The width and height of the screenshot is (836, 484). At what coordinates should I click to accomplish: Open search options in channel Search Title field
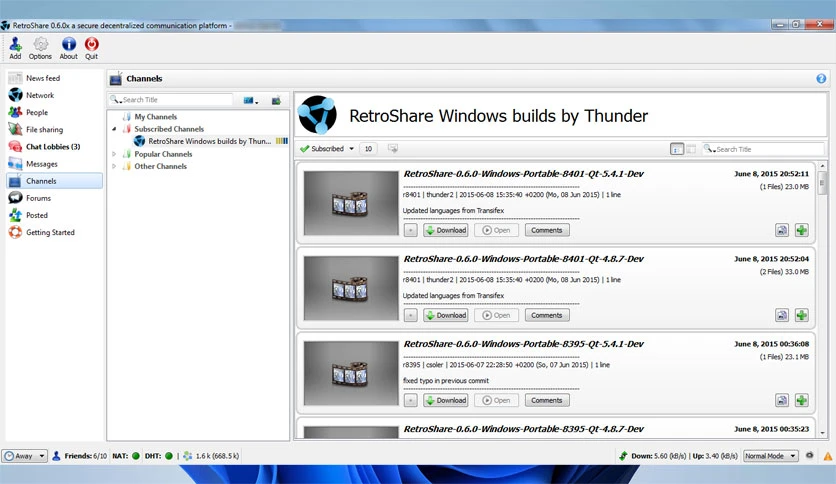pyautogui.click(x=116, y=100)
